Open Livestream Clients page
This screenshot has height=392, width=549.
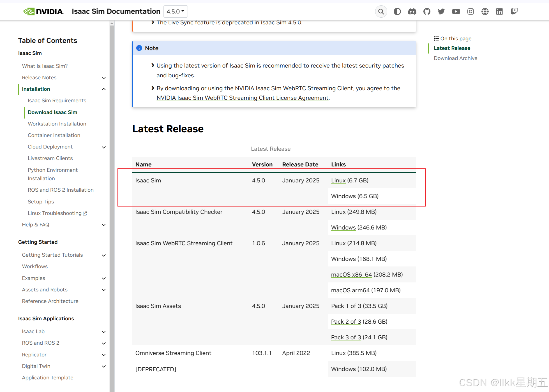pos(50,158)
